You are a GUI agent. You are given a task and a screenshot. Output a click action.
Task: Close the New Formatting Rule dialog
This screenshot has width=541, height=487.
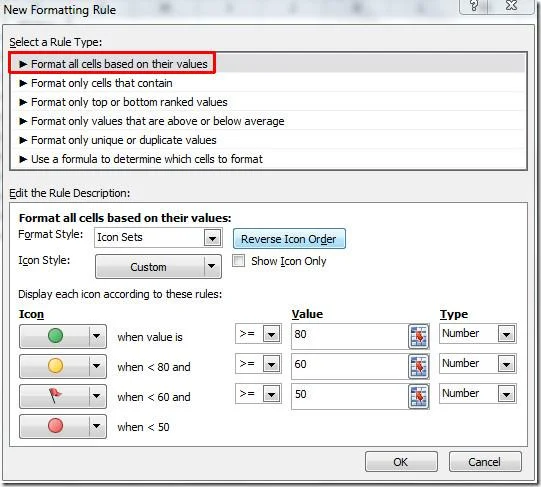pos(511,6)
